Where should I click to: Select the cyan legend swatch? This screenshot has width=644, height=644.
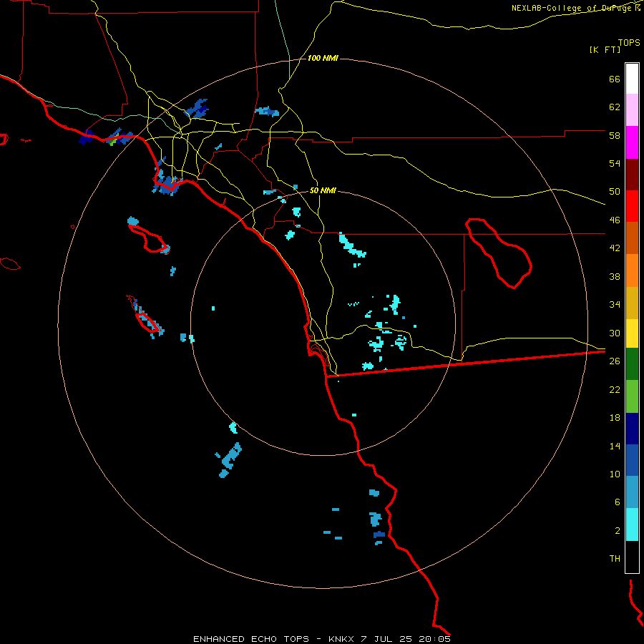click(632, 525)
